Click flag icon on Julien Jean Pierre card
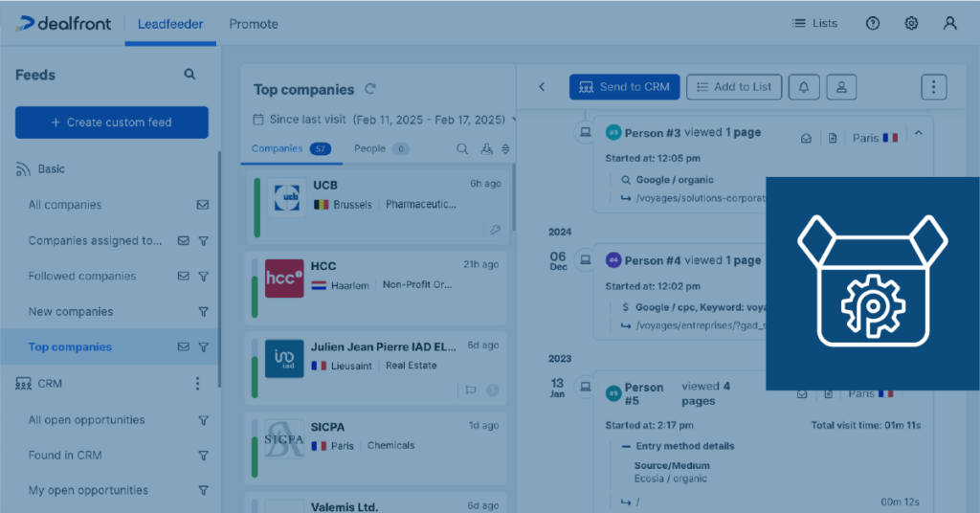 [x=471, y=390]
